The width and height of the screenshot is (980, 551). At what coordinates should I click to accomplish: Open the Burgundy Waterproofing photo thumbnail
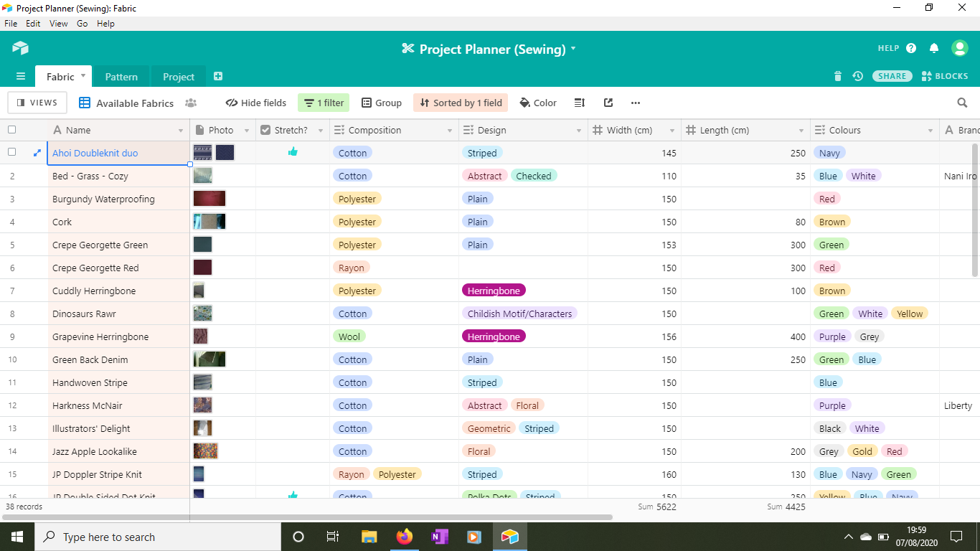(x=209, y=199)
